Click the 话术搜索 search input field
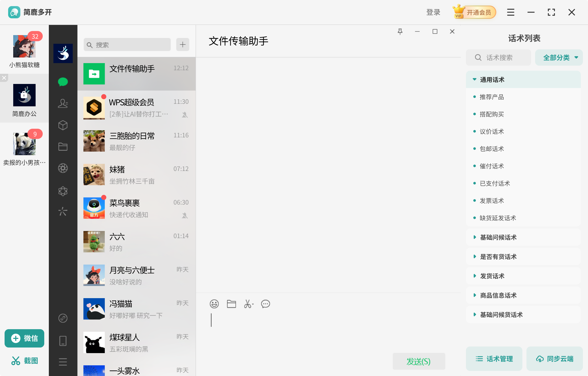The image size is (588, 376). pyautogui.click(x=498, y=57)
